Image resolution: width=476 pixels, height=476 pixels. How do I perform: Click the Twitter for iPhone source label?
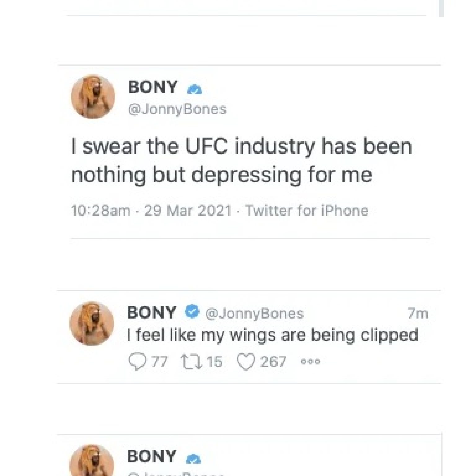[x=307, y=211]
